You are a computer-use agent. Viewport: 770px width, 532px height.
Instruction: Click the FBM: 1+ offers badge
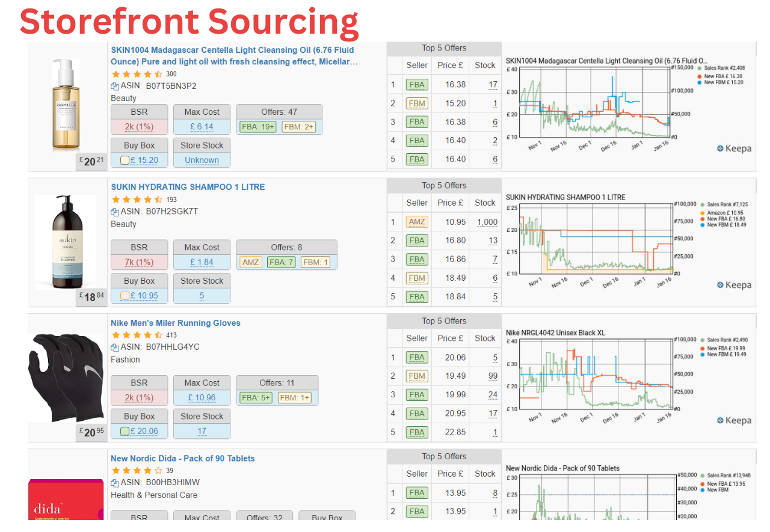(294, 397)
